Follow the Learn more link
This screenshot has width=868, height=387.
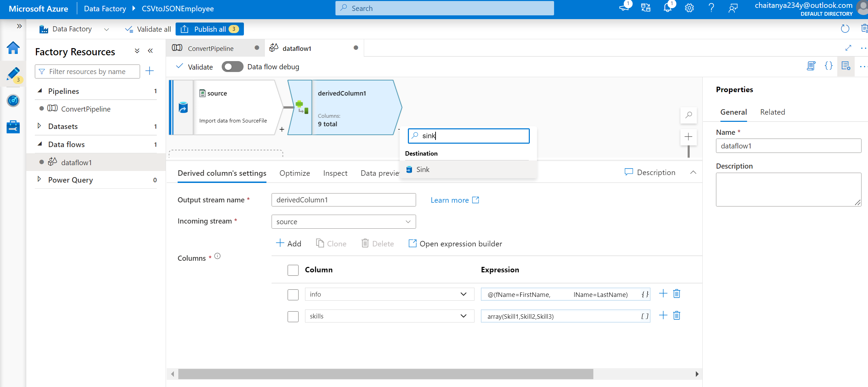[x=455, y=200]
